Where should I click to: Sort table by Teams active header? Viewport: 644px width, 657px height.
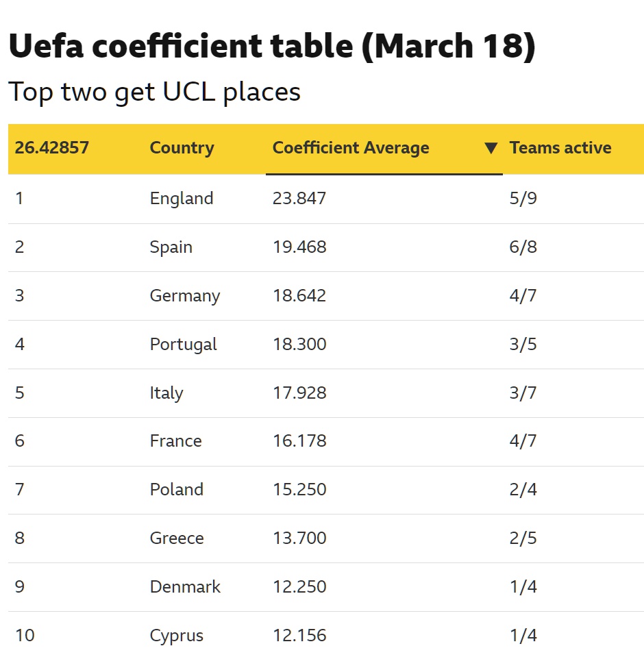pyautogui.click(x=560, y=148)
